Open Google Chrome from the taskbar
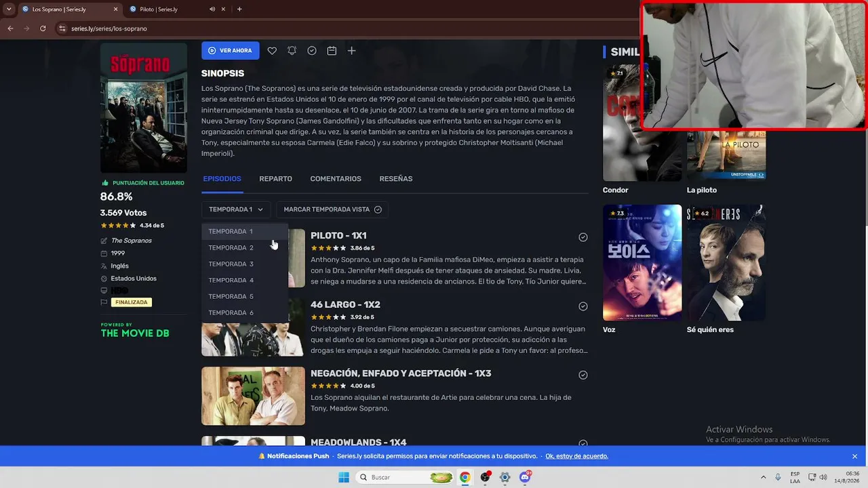 (465, 477)
